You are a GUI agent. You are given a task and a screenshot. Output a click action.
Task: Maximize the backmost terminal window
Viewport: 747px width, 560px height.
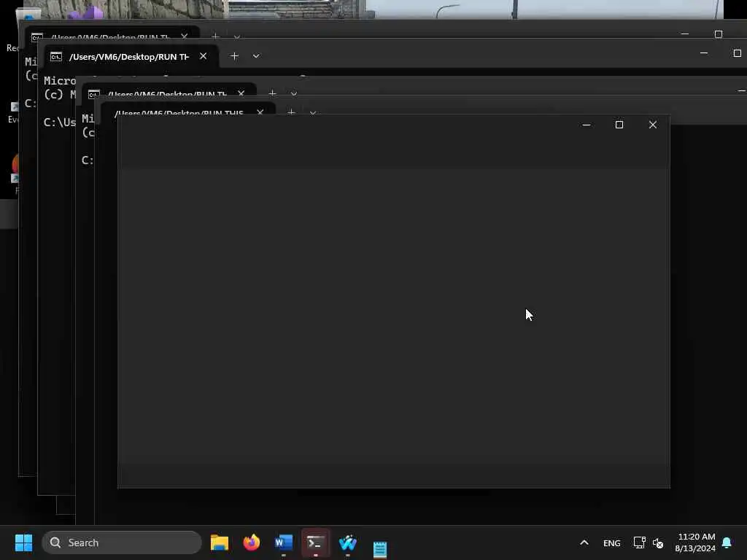pyautogui.click(x=719, y=34)
